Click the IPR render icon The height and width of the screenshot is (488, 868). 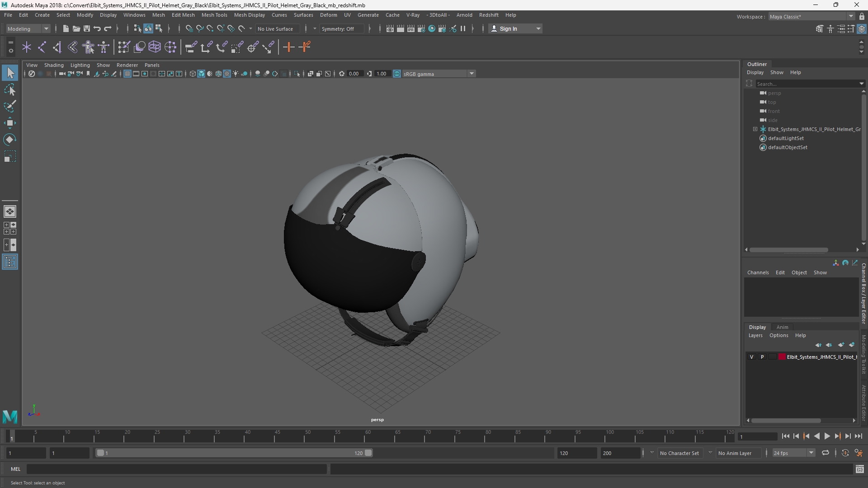pos(411,29)
